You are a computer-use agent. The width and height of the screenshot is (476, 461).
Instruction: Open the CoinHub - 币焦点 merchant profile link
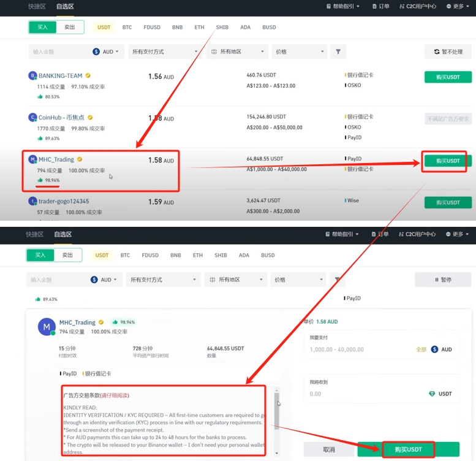61,117
